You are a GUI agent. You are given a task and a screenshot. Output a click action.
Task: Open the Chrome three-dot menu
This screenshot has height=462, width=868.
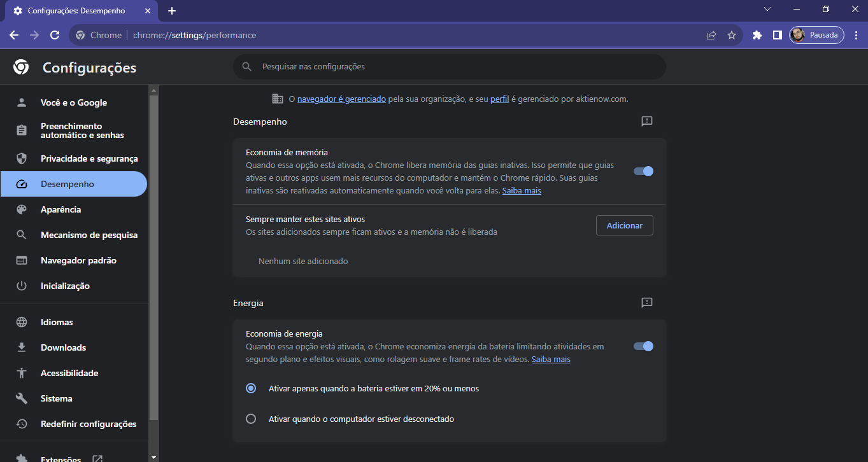(x=855, y=35)
